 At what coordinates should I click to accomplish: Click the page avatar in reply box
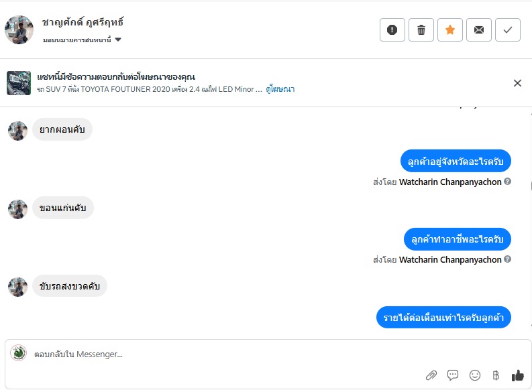tap(19, 353)
